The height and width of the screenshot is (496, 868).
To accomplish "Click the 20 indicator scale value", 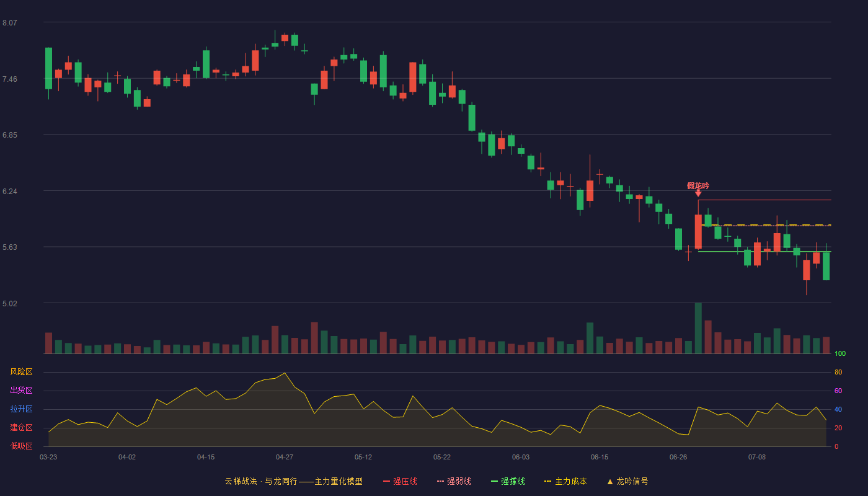I will [x=838, y=428].
